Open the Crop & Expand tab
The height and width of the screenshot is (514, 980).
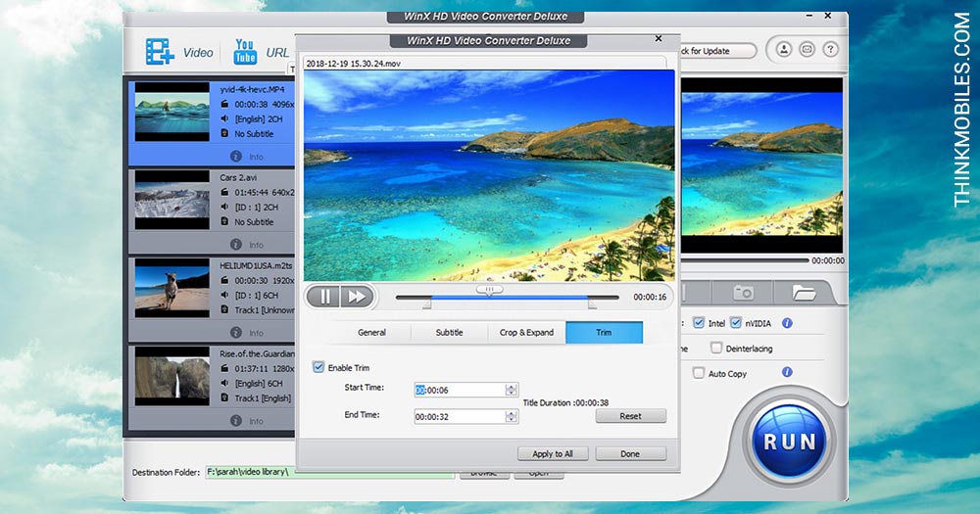pos(527,332)
